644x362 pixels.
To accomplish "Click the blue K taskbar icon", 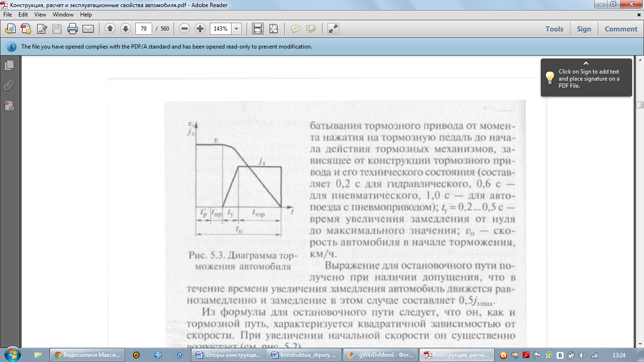I will (x=158, y=355).
